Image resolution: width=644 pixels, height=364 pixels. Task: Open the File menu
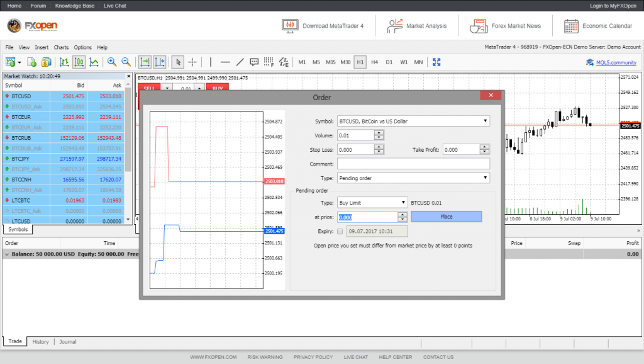(9, 47)
